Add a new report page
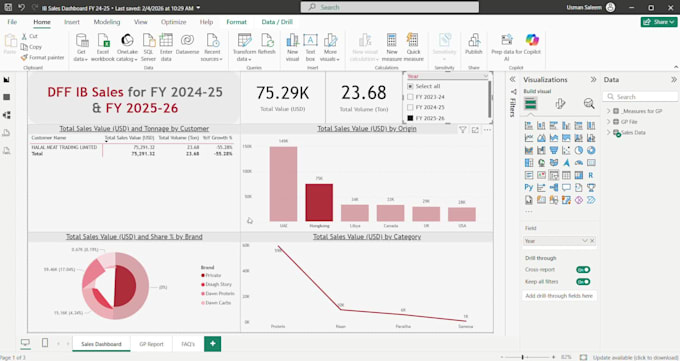The image size is (680, 361). point(212,344)
